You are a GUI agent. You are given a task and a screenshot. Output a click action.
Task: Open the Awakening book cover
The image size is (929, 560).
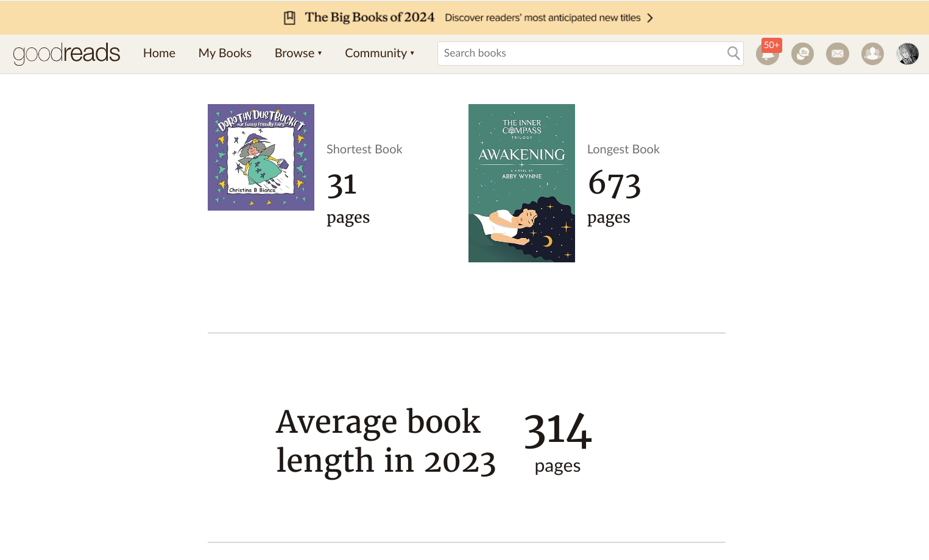point(521,183)
